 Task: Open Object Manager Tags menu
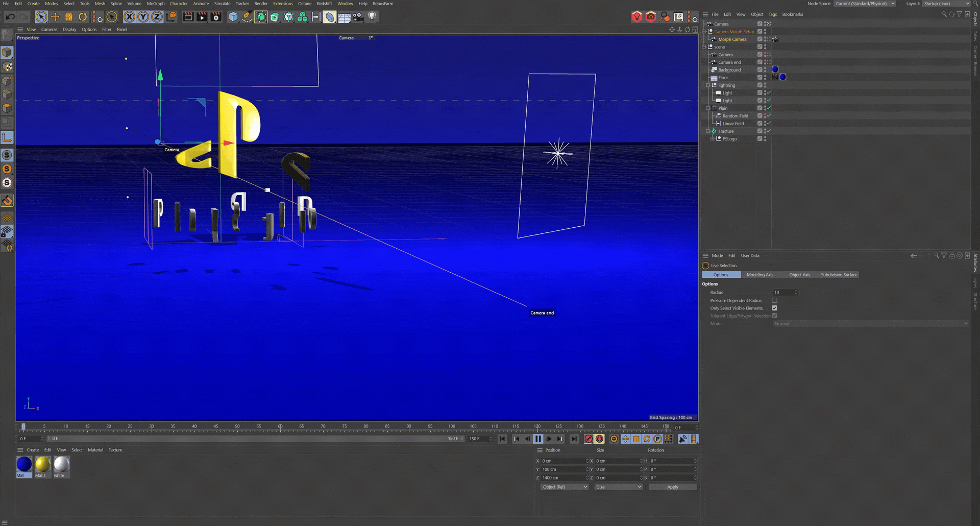point(772,14)
